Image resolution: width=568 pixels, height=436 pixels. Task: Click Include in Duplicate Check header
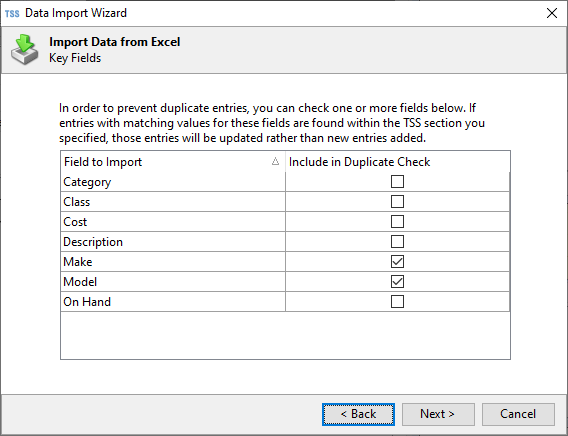398,162
